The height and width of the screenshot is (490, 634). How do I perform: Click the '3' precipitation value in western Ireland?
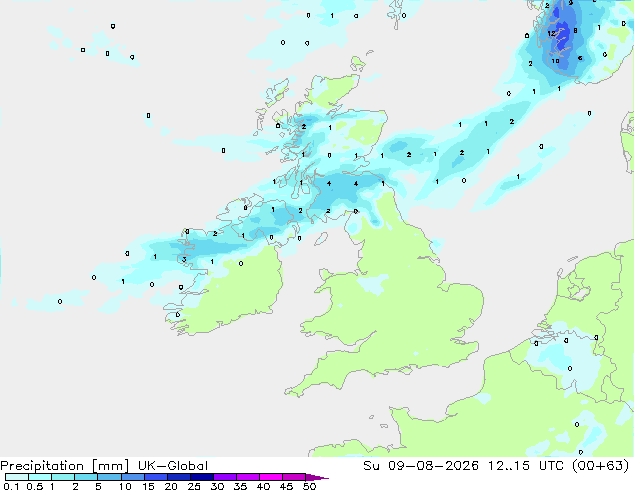[184, 259]
